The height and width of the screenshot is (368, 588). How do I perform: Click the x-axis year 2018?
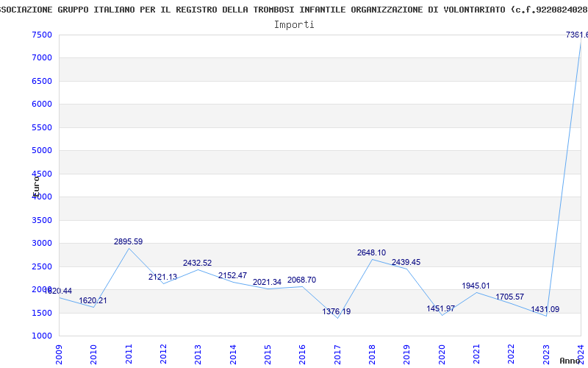372,355
